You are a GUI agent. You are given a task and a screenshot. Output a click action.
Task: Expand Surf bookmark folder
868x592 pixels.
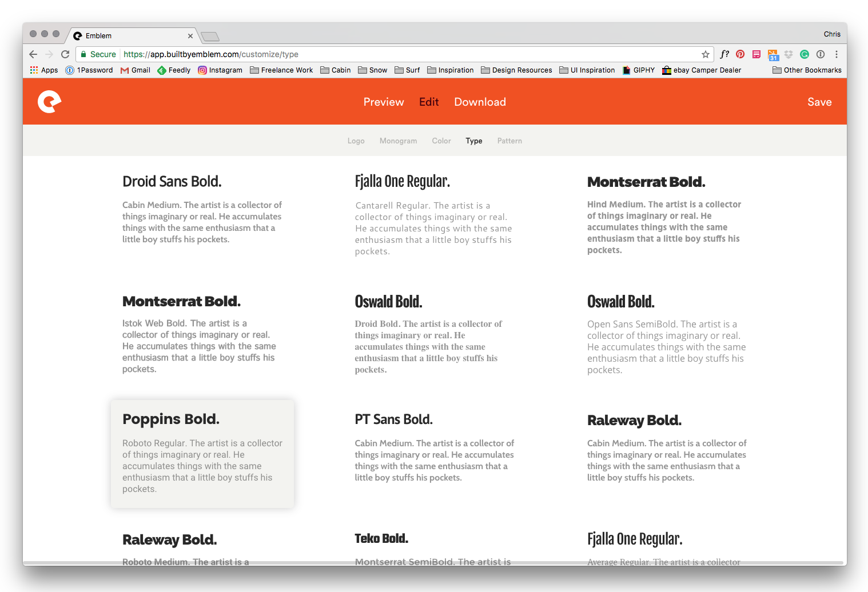pos(407,70)
